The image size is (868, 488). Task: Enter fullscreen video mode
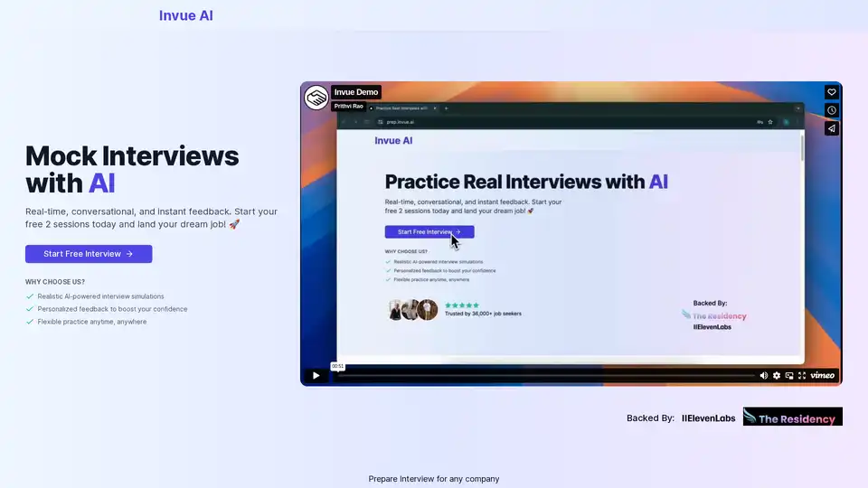(802, 375)
